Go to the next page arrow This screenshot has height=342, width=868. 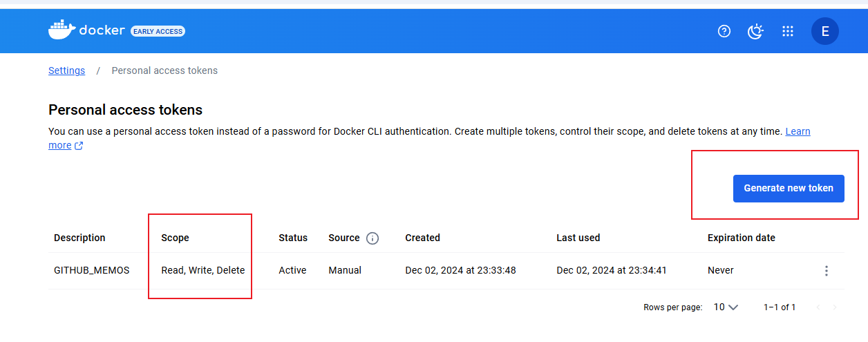pyautogui.click(x=835, y=307)
